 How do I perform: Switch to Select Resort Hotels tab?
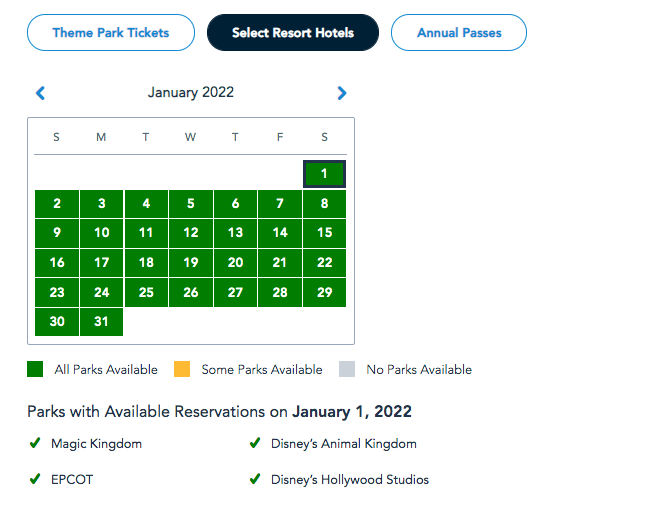[293, 33]
